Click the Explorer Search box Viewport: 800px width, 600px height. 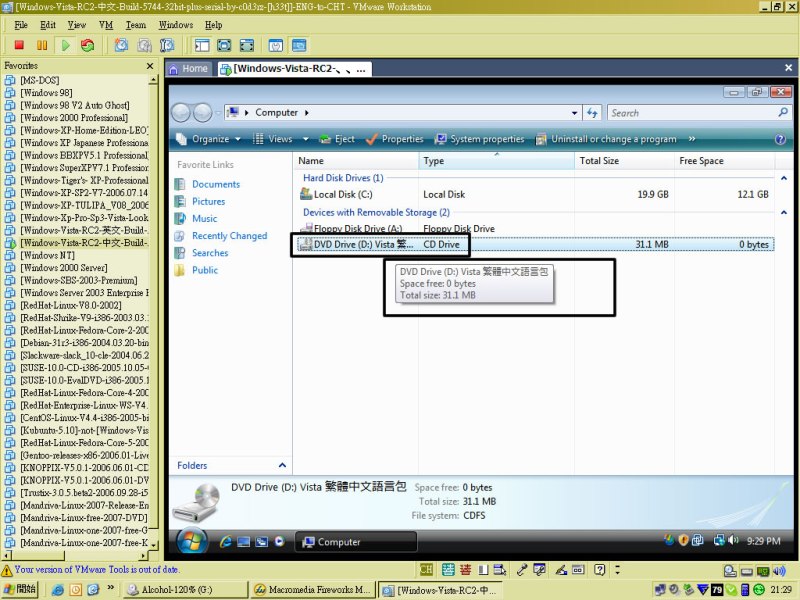tap(699, 113)
